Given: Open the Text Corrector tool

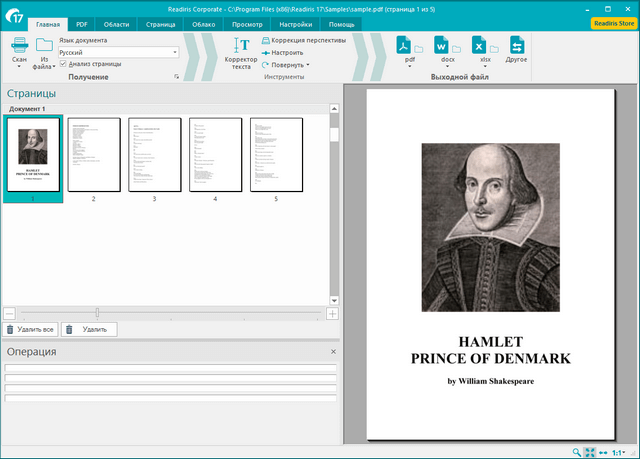Looking at the screenshot, I should (x=241, y=45).
